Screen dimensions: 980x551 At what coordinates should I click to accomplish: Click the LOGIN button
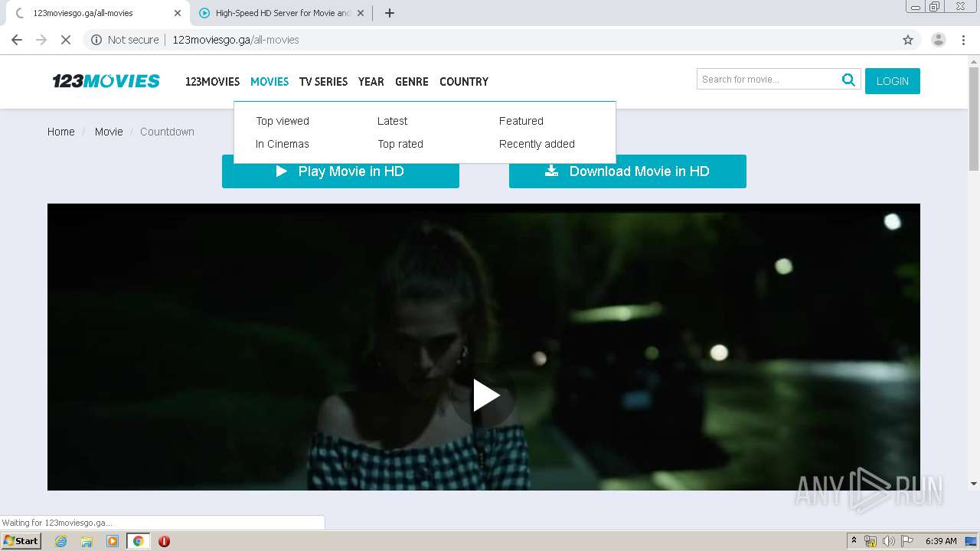[x=893, y=81]
